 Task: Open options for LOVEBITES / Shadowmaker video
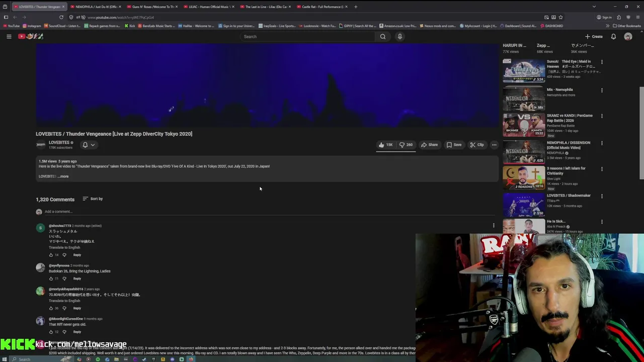click(x=602, y=196)
